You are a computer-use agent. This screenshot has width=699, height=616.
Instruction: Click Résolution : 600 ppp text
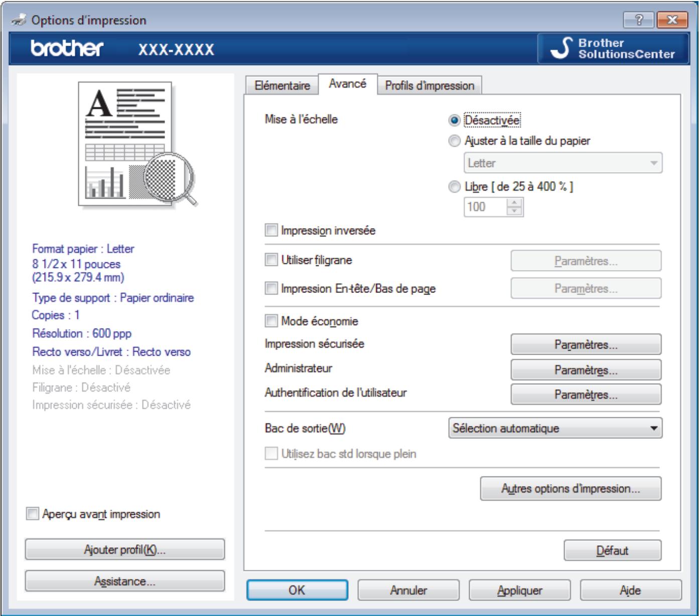[x=82, y=333]
